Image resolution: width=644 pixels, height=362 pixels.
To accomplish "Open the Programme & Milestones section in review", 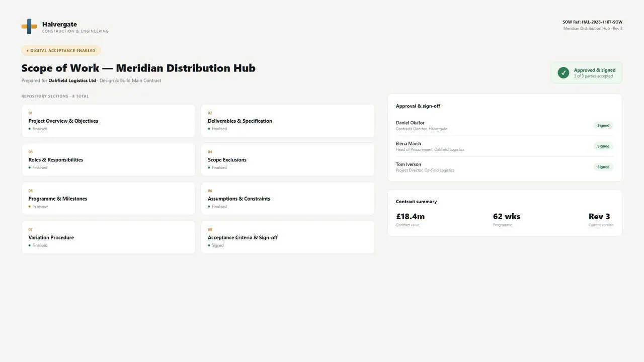I will (108, 199).
